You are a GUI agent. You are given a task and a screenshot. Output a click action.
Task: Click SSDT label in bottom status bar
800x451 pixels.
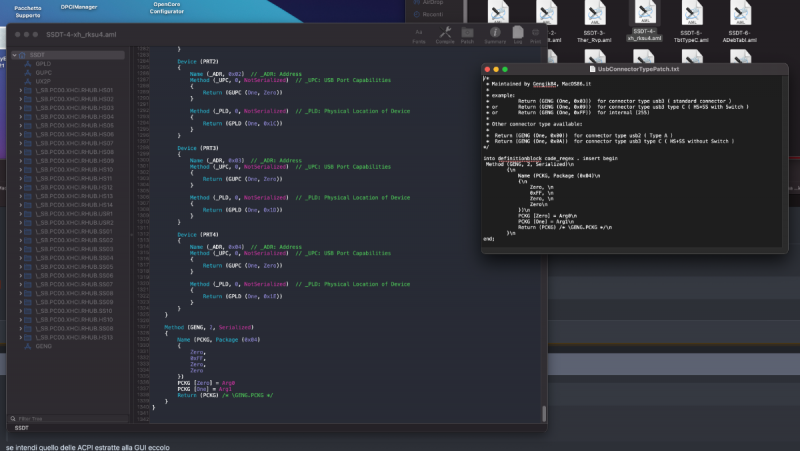pyautogui.click(x=21, y=428)
